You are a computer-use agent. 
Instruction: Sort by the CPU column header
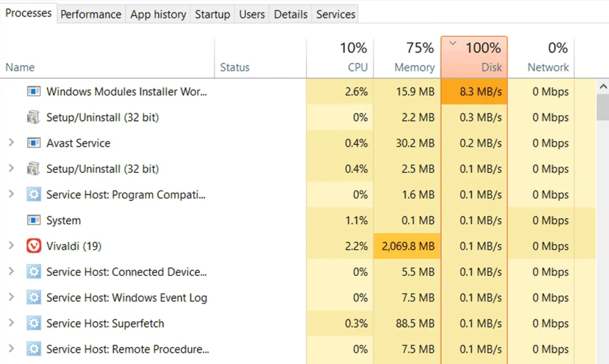[340, 58]
